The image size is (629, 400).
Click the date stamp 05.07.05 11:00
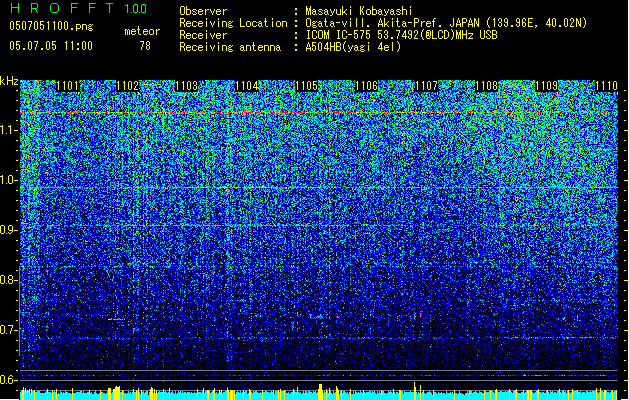[51, 45]
